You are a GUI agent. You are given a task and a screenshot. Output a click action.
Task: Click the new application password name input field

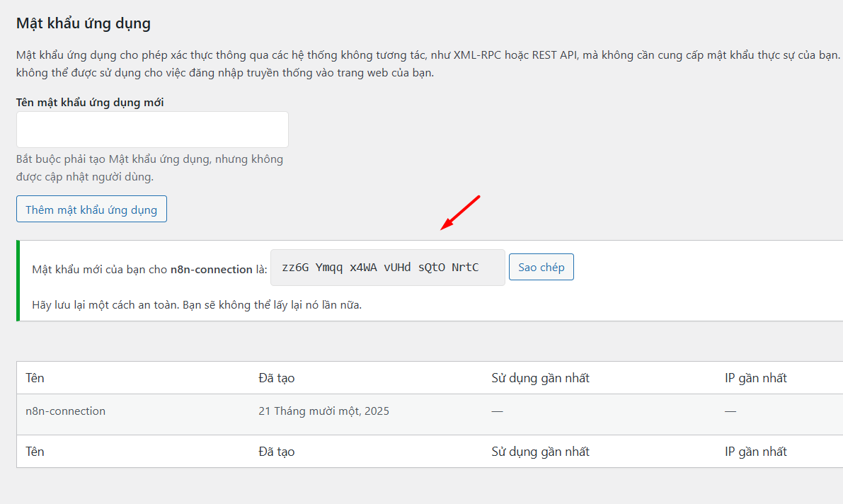[x=151, y=129]
